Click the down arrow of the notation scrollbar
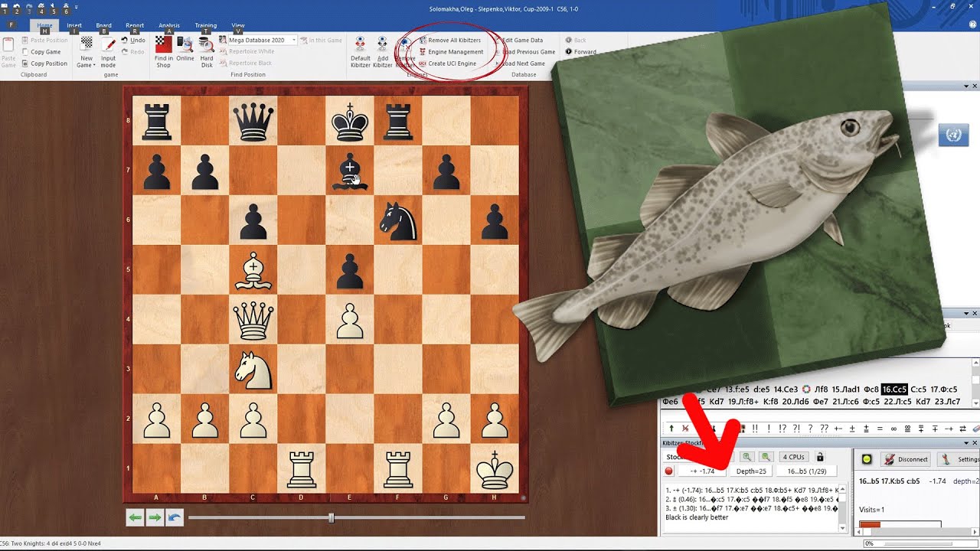The image size is (980, 551). click(975, 403)
